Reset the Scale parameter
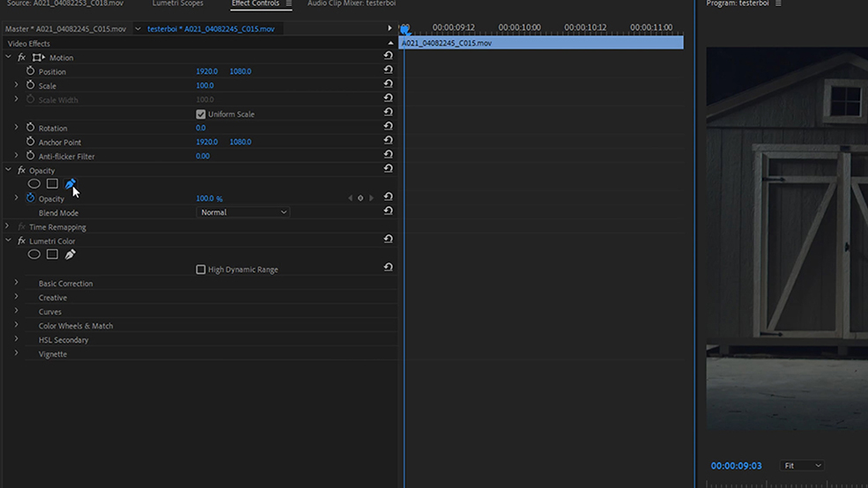This screenshot has width=868, height=488. tap(388, 84)
